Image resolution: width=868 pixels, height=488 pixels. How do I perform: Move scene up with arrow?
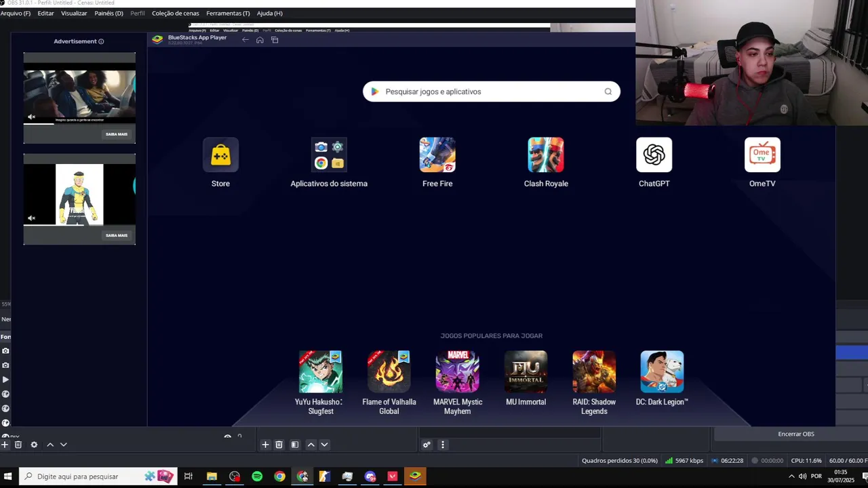(50, 445)
